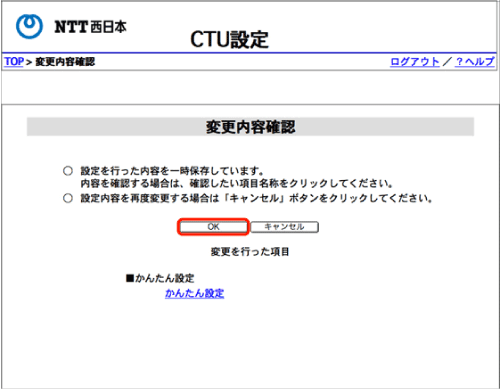
Task: Open the ?ヘルプ help link
Action: coord(475,62)
